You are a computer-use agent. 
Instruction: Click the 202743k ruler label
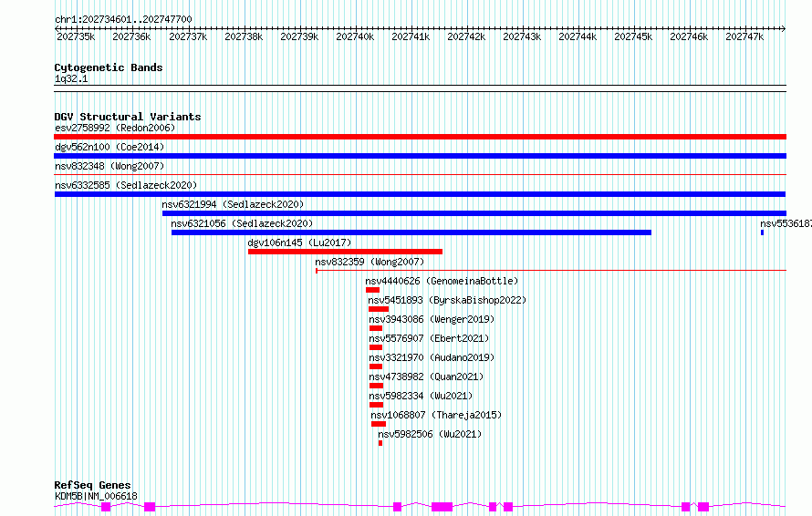point(522,36)
